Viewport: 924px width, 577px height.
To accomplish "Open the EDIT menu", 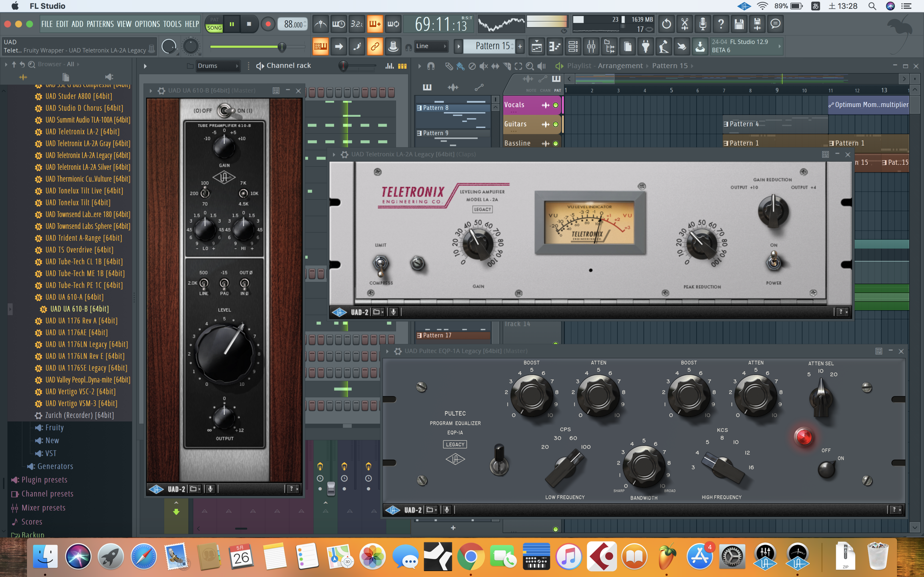I will point(62,24).
